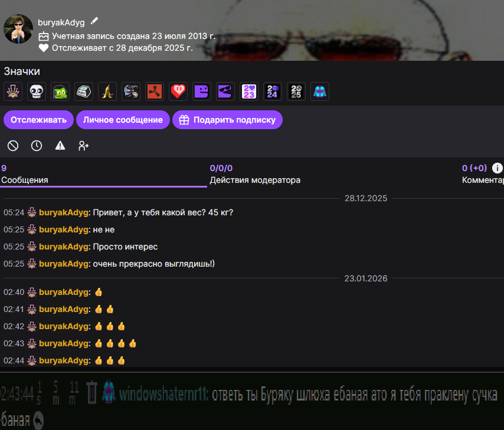The height and width of the screenshot is (430, 504).
Task: Click the 2025 badge in the badges row
Action: click(x=296, y=91)
